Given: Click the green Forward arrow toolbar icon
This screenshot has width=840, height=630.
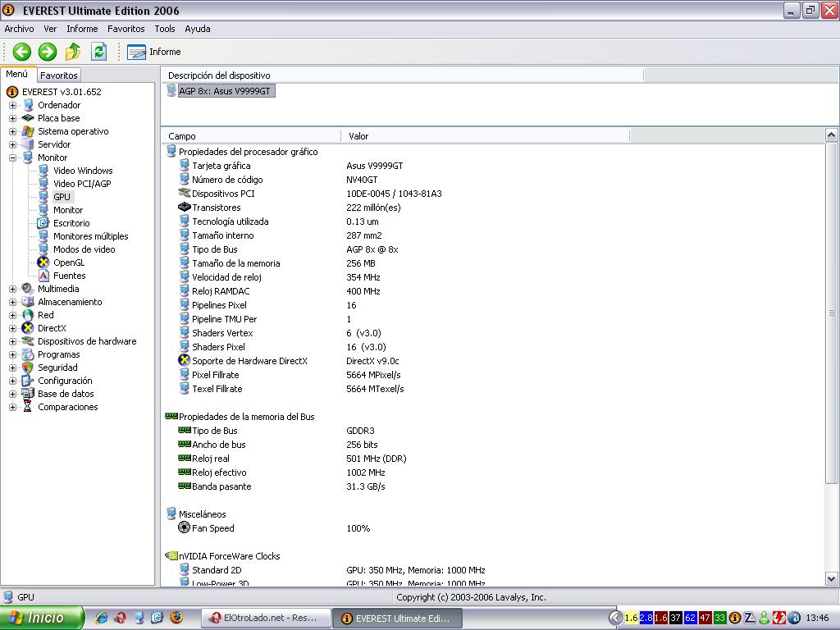Looking at the screenshot, I should click(x=47, y=52).
